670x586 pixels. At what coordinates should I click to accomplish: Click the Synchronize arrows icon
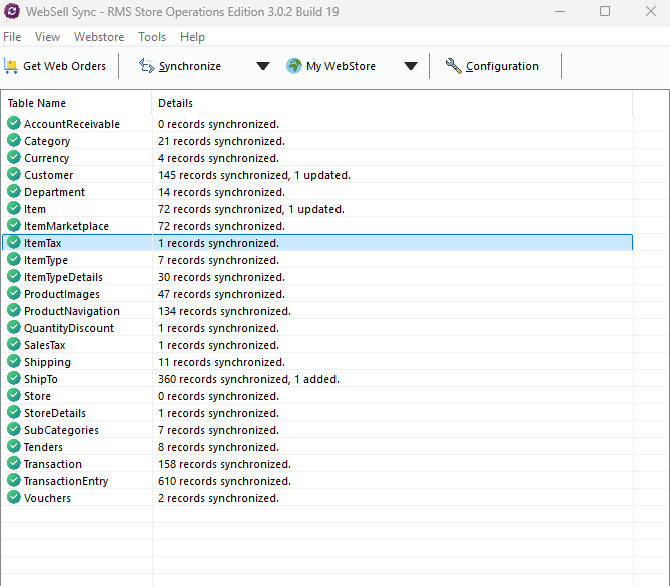tap(147, 66)
